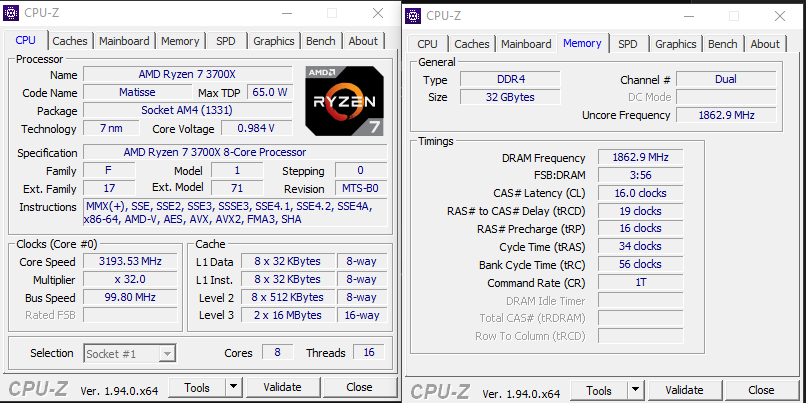Click the tRCD 19 clocks value

tap(640, 211)
